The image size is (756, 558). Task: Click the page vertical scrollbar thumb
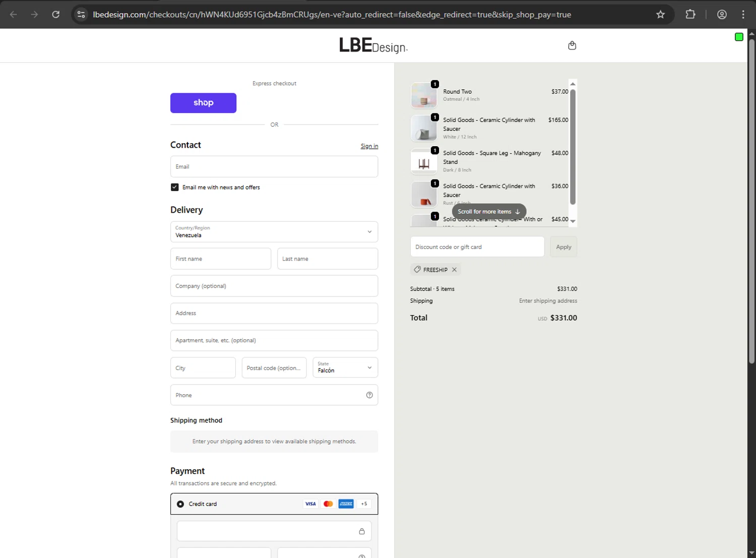pos(751,201)
